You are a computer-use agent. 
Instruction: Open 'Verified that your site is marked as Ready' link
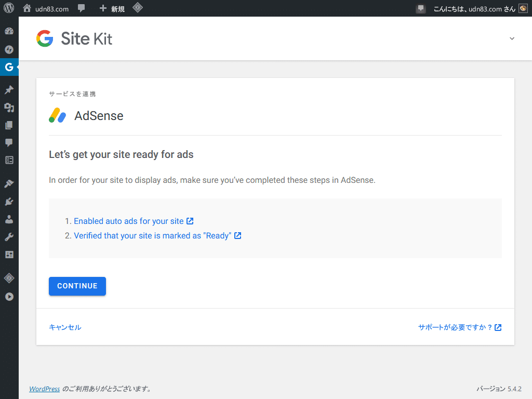tap(157, 236)
